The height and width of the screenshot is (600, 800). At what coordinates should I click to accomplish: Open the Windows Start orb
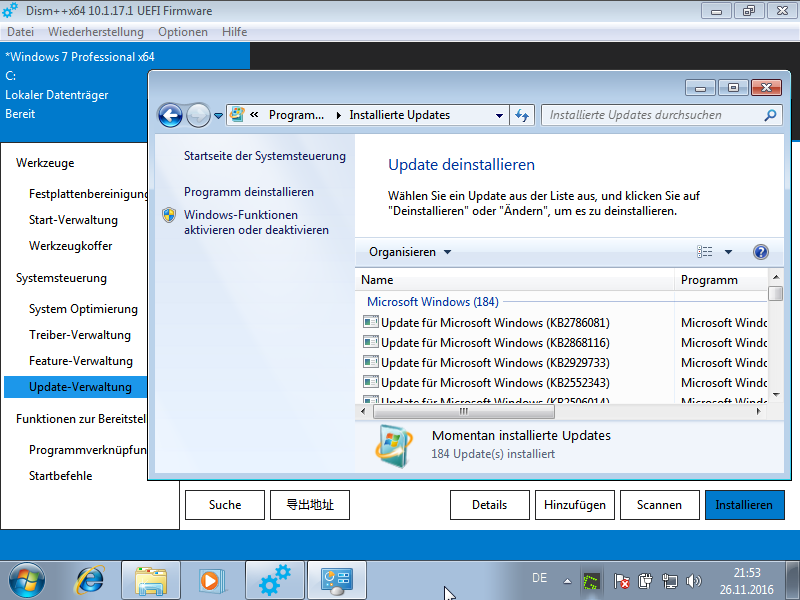[27, 581]
